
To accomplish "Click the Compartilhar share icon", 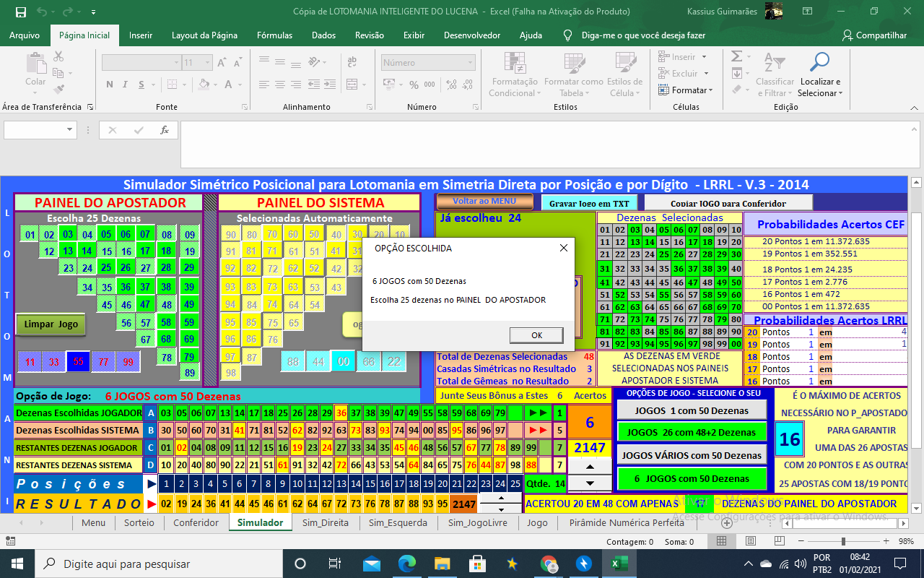I will pos(847,35).
